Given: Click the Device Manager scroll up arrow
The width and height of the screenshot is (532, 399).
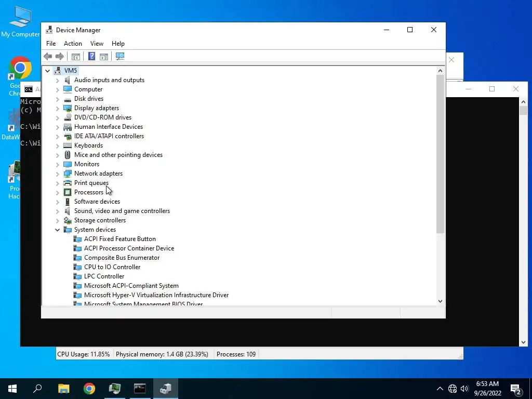Looking at the screenshot, I should [440, 71].
